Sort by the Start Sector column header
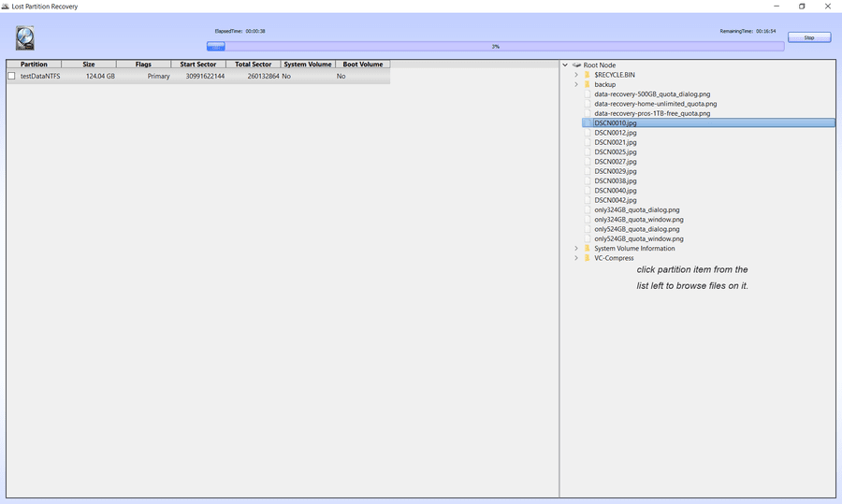Viewport: 842px width, 504px height. [x=198, y=65]
